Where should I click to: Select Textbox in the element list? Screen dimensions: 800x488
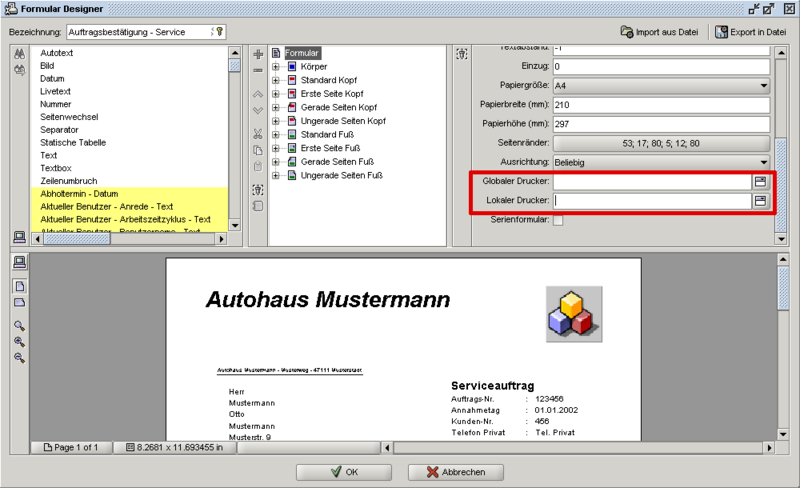pos(57,168)
